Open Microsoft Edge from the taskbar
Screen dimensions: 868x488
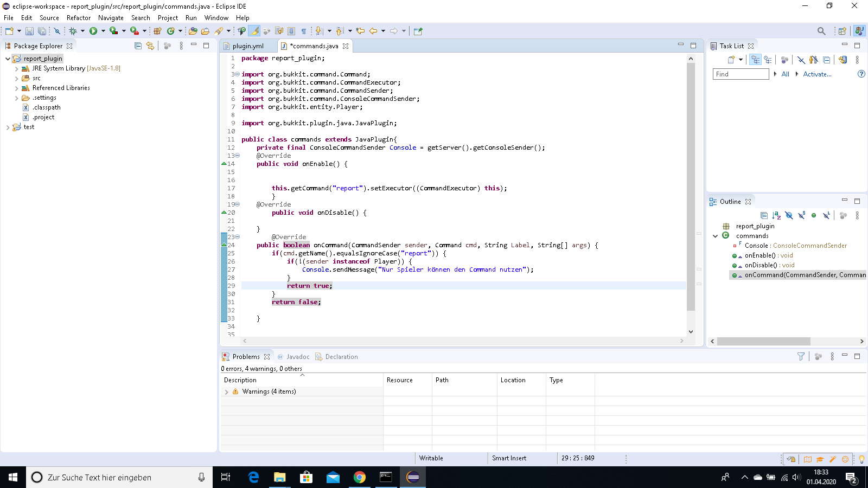(253, 477)
